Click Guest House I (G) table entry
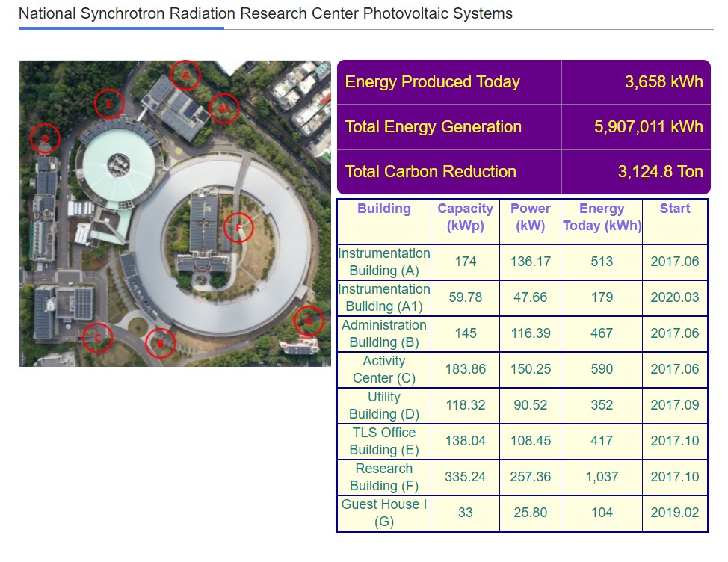The height and width of the screenshot is (562, 728). (x=383, y=513)
